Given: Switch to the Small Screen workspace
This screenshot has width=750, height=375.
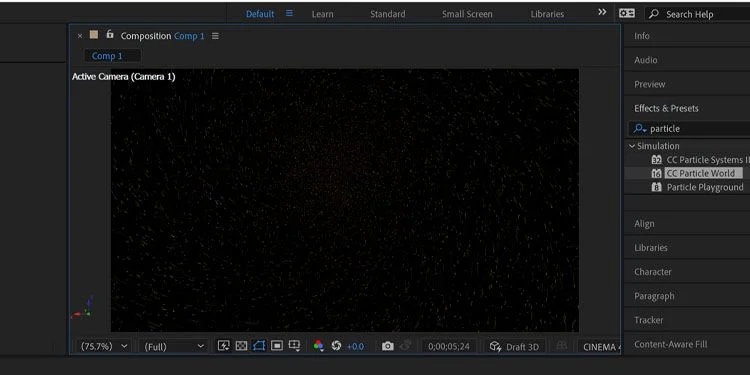Looking at the screenshot, I should click(x=467, y=14).
